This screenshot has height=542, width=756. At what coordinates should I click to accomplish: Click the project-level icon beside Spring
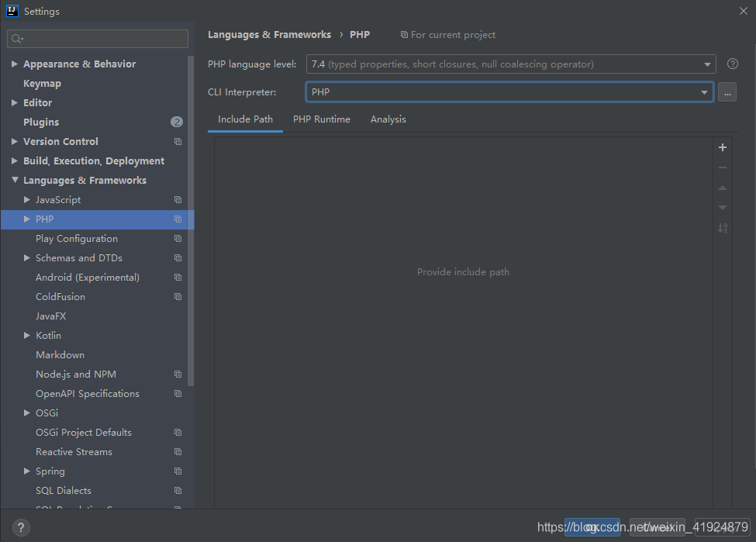click(x=178, y=471)
